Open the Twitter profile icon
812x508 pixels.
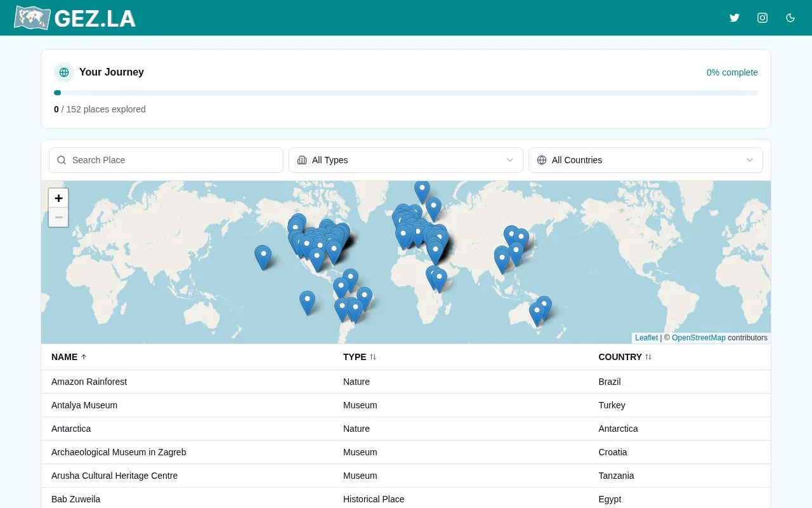pyautogui.click(x=735, y=18)
